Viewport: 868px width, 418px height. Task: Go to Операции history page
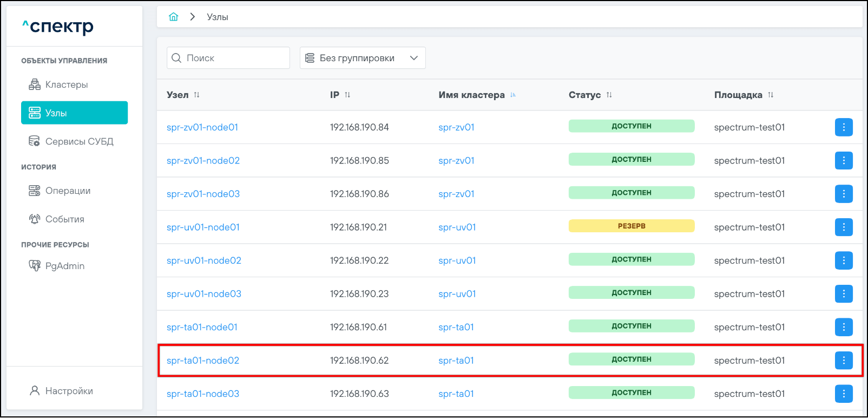pos(68,191)
